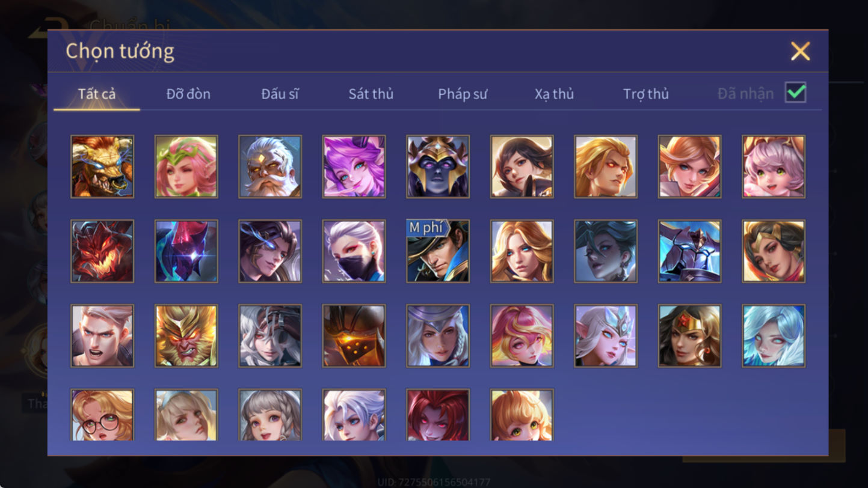Pick the purple-haired girl hero portrait
Image resolution: width=868 pixels, height=488 pixels.
coord(354,166)
